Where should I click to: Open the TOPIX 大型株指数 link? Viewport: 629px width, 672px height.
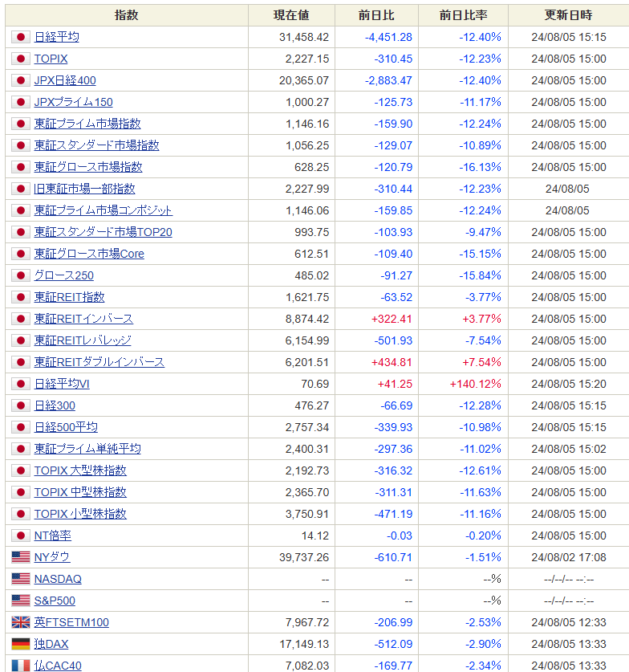80,470
